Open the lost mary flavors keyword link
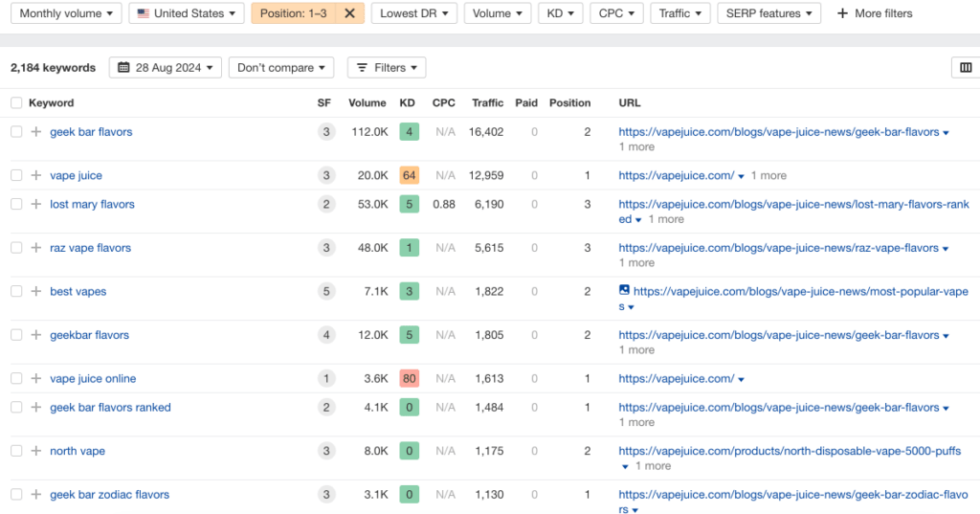 [x=92, y=205]
